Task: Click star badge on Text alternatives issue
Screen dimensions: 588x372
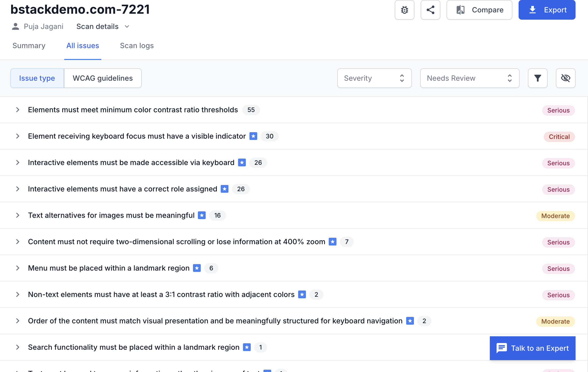Action: (202, 215)
